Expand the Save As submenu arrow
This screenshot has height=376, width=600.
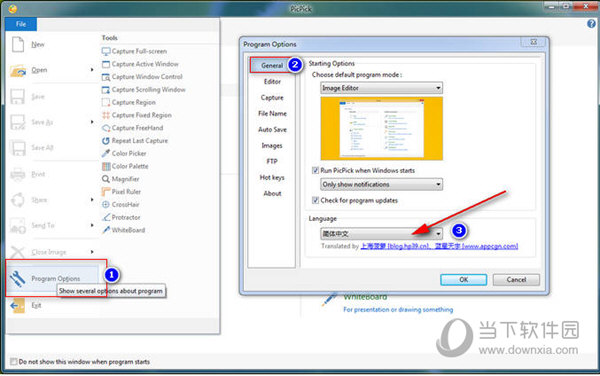(x=92, y=122)
